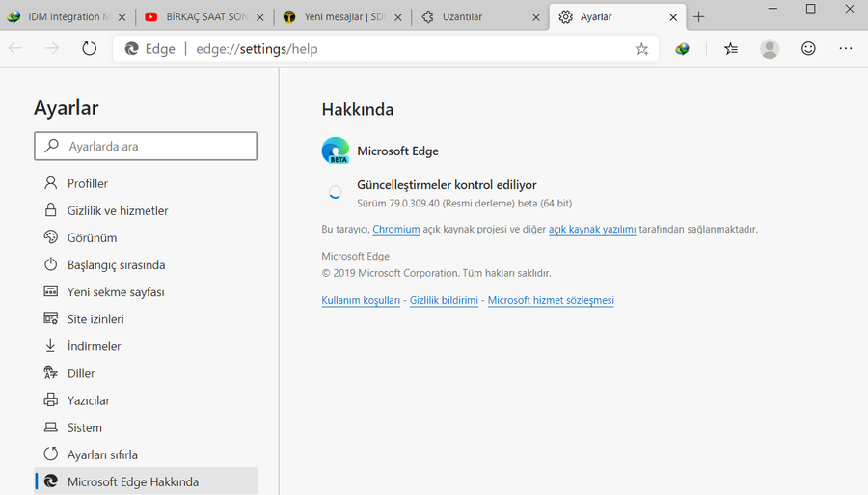Go to Görünüm settings
The height and width of the screenshot is (495, 868).
pos(92,237)
